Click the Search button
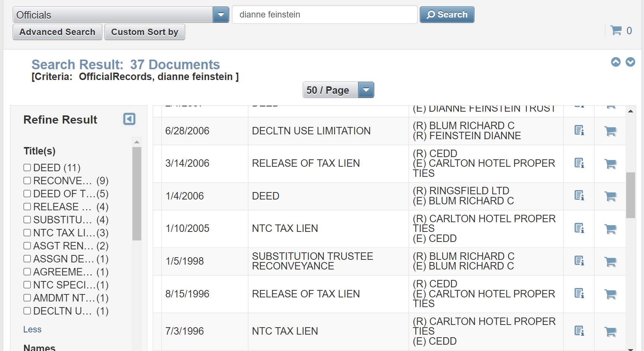Viewport: 644px width, 351px height. click(x=447, y=15)
